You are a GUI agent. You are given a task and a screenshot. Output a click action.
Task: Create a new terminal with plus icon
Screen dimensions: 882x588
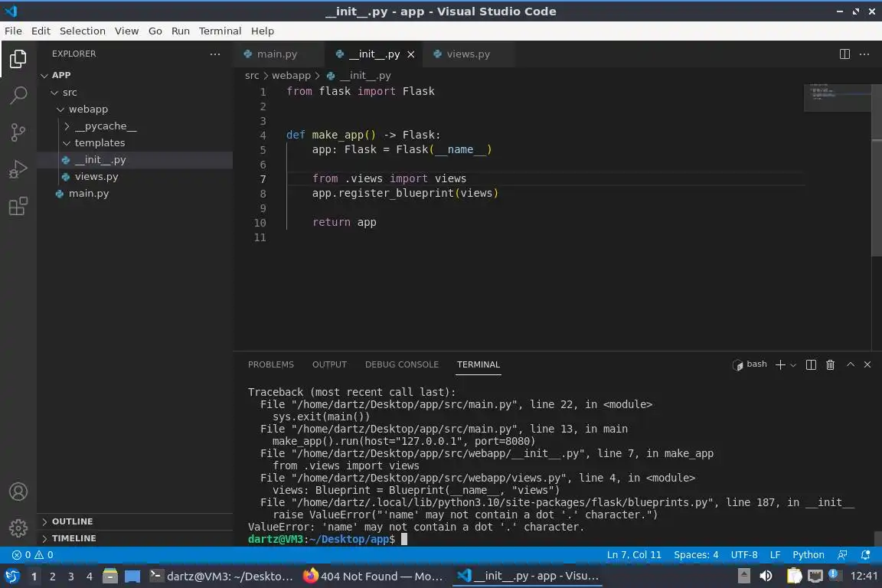[779, 364]
